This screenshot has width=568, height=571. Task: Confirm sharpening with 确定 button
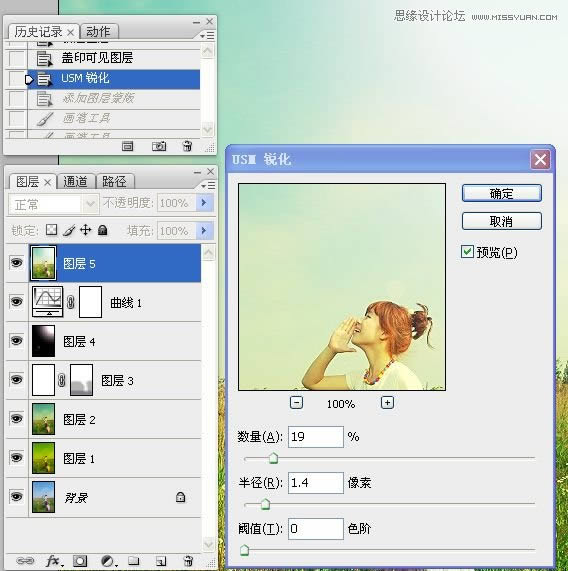tap(501, 193)
